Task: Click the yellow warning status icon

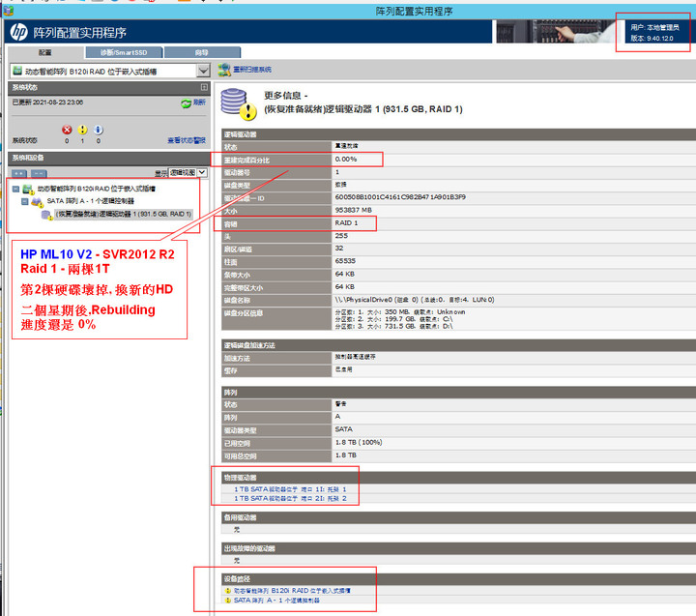Action: pyautogui.click(x=82, y=130)
